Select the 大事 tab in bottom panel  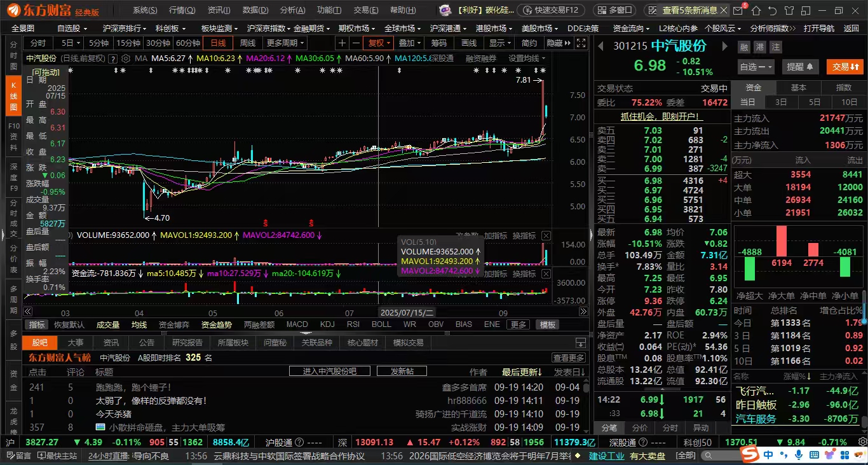(x=76, y=343)
